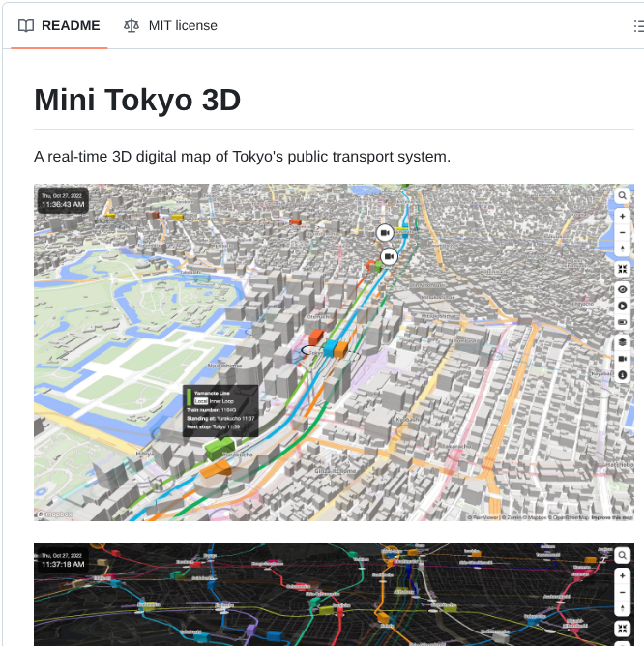Reset bearing with daytime map compass
This screenshot has width=644, height=646.
coord(622,249)
